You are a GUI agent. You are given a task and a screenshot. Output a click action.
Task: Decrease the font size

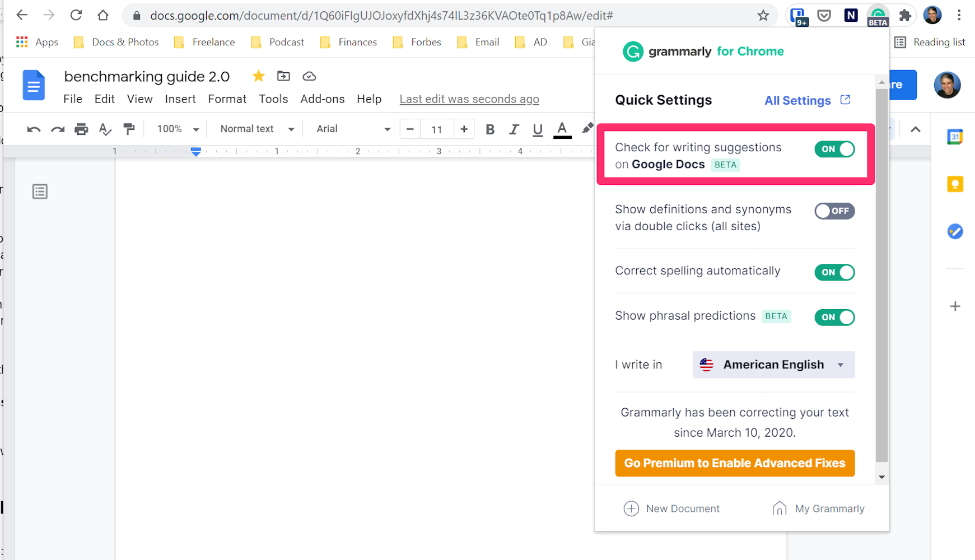pyautogui.click(x=410, y=129)
